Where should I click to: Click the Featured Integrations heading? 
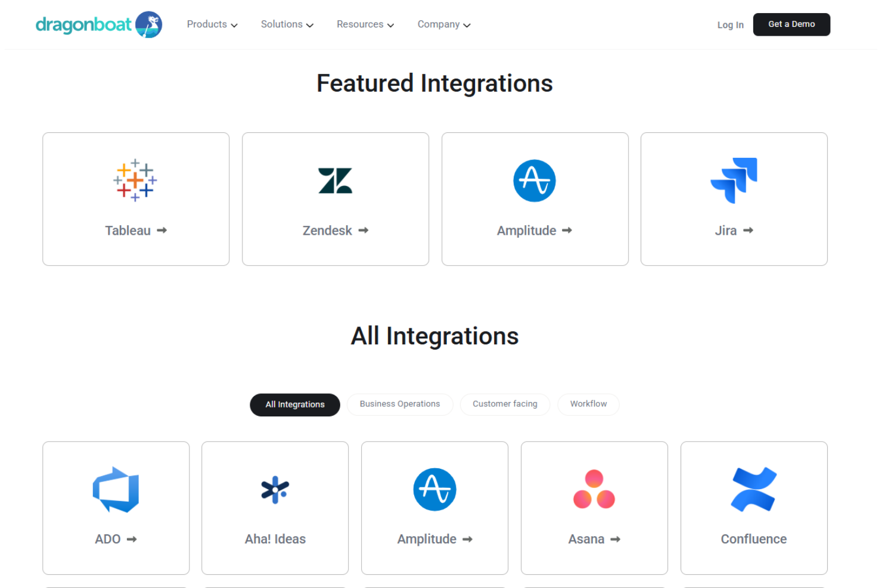[435, 83]
